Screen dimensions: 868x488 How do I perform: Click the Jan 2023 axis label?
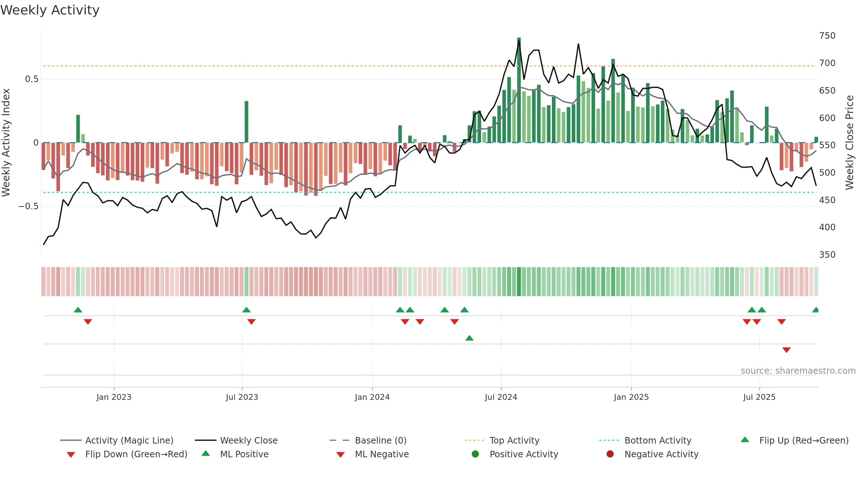coord(114,397)
